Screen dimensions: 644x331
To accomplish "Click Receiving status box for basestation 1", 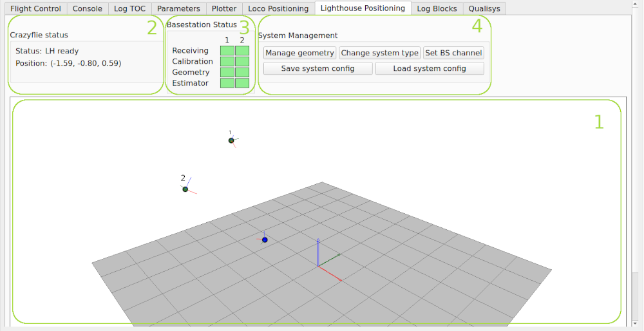I will [227, 51].
